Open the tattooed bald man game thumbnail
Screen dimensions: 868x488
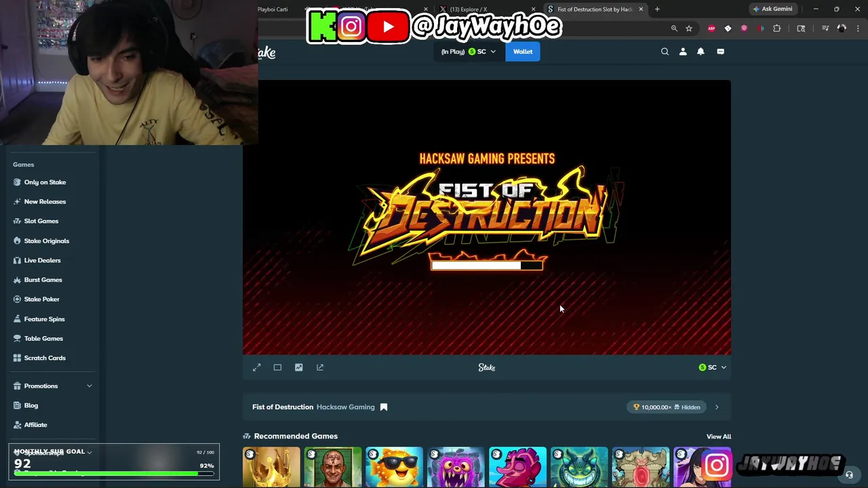333,467
